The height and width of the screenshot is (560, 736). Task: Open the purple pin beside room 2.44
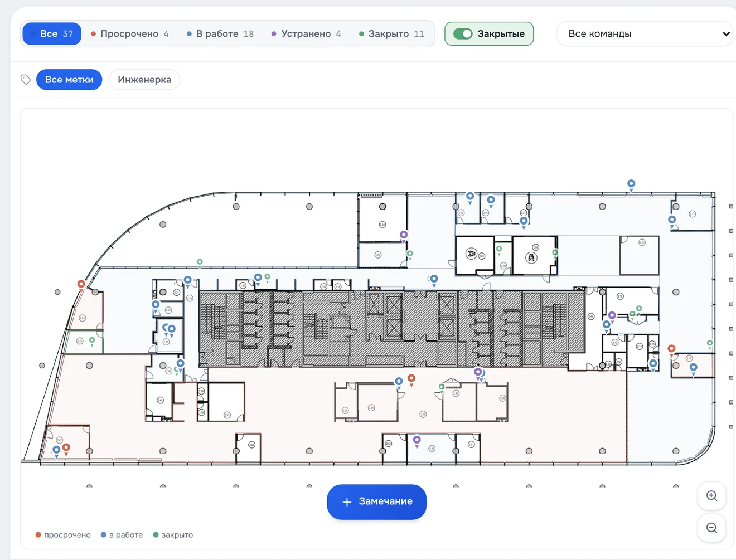(x=612, y=316)
